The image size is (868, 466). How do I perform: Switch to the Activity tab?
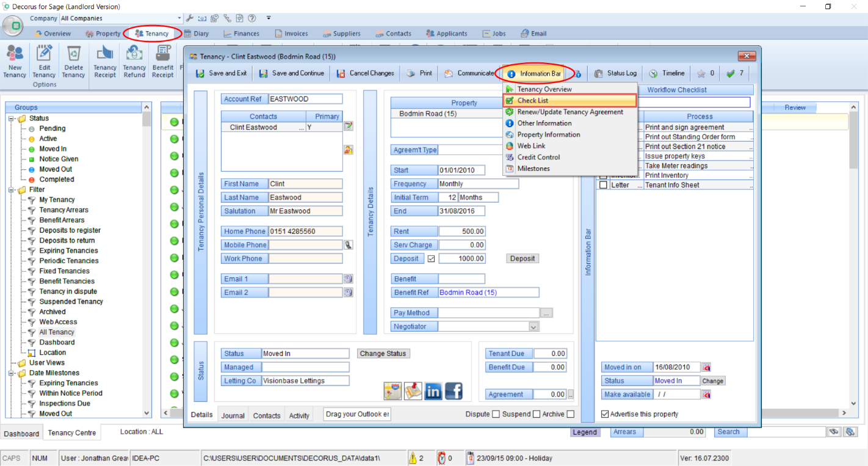(x=299, y=415)
